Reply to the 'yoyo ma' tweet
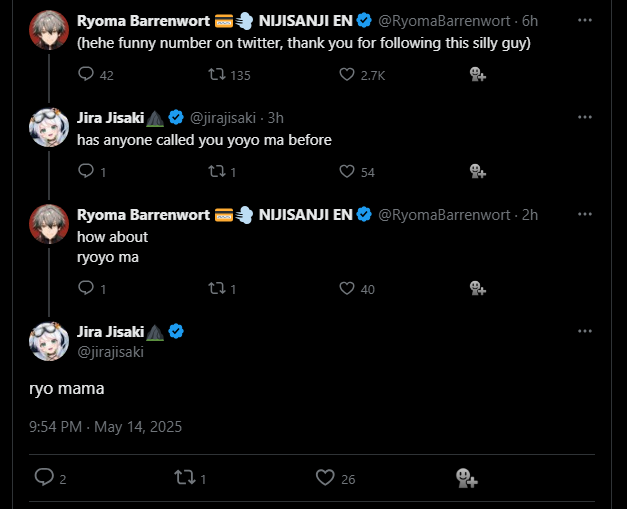The height and width of the screenshot is (509, 627). tap(86, 172)
